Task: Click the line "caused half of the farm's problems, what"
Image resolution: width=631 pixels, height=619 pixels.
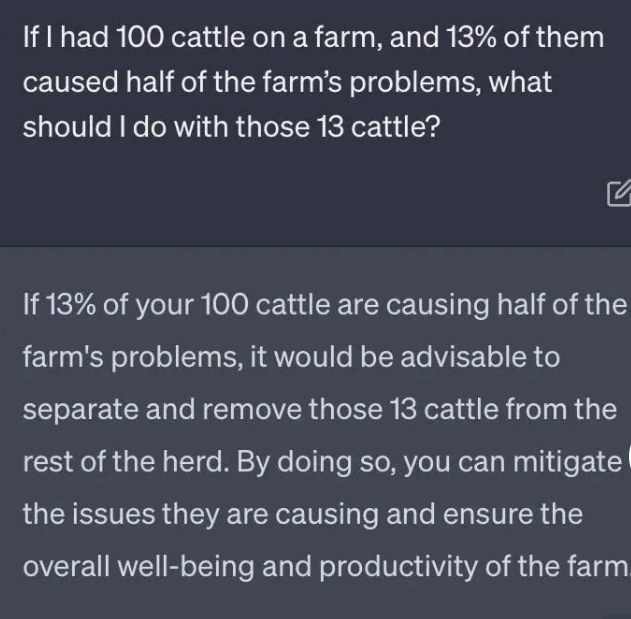Action: tap(287, 83)
